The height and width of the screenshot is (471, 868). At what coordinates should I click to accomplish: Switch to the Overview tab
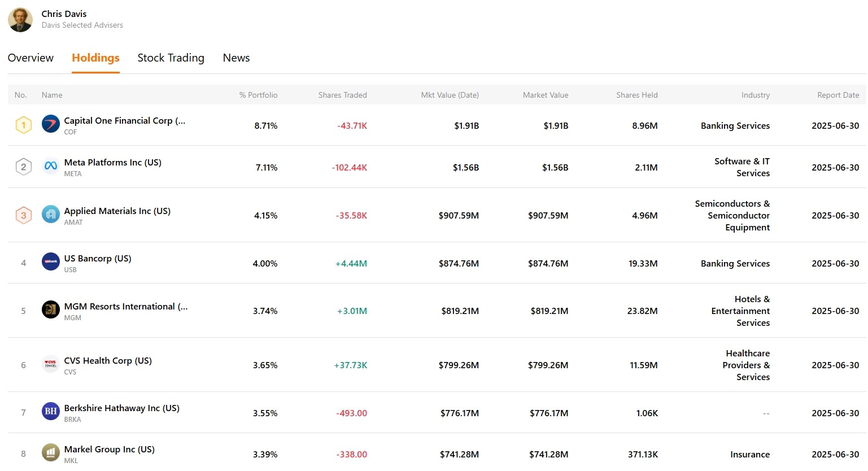30,58
